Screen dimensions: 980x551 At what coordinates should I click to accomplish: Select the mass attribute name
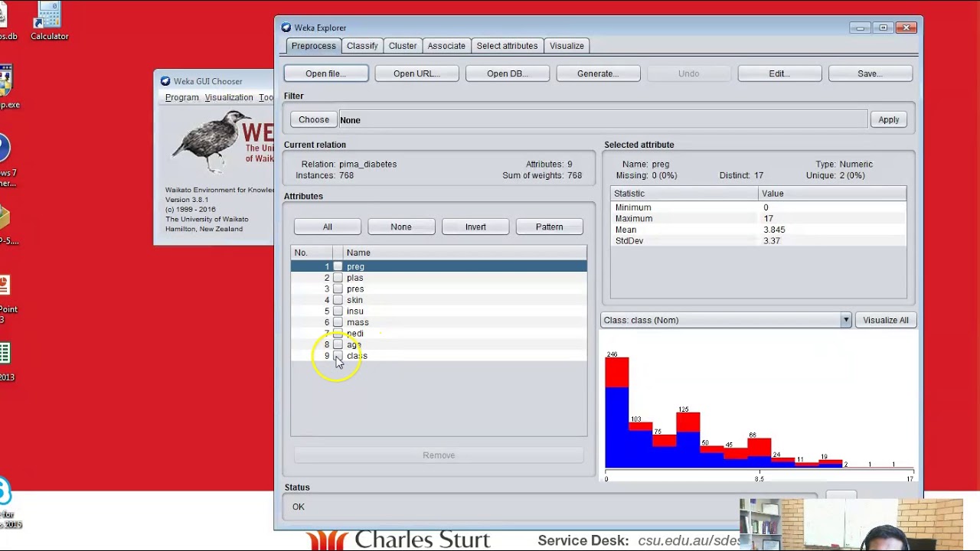tap(358, 322)
